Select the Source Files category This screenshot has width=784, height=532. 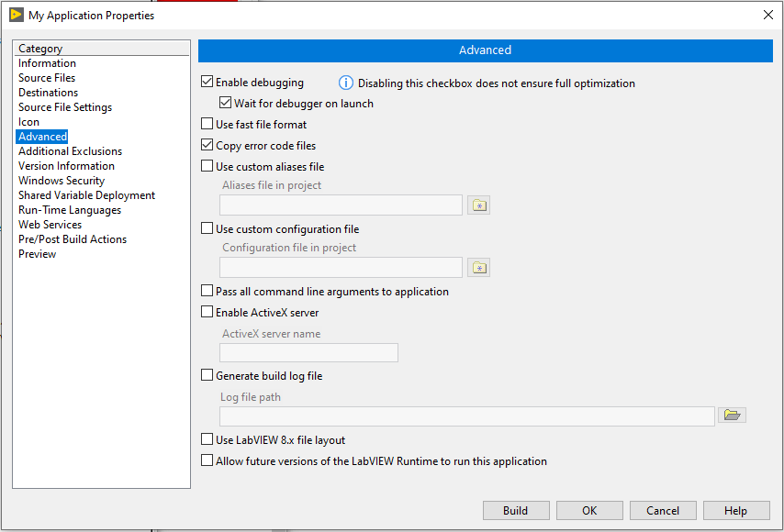click(47, 77)
